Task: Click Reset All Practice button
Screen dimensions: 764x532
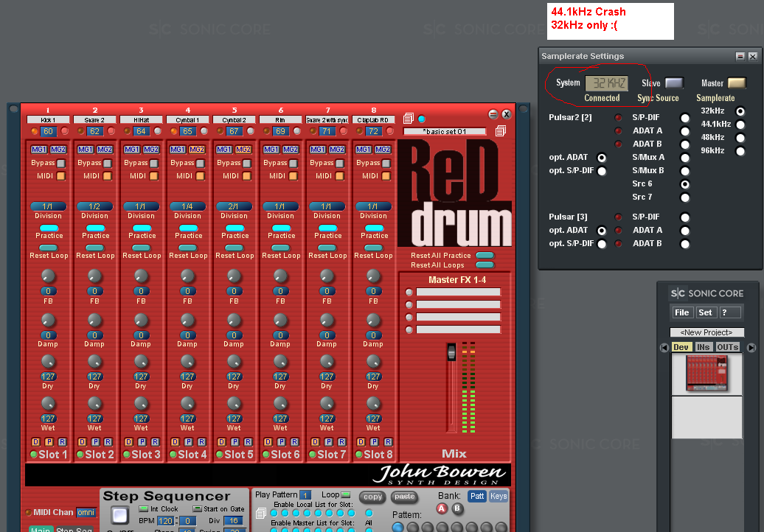Action: point(485,256)
